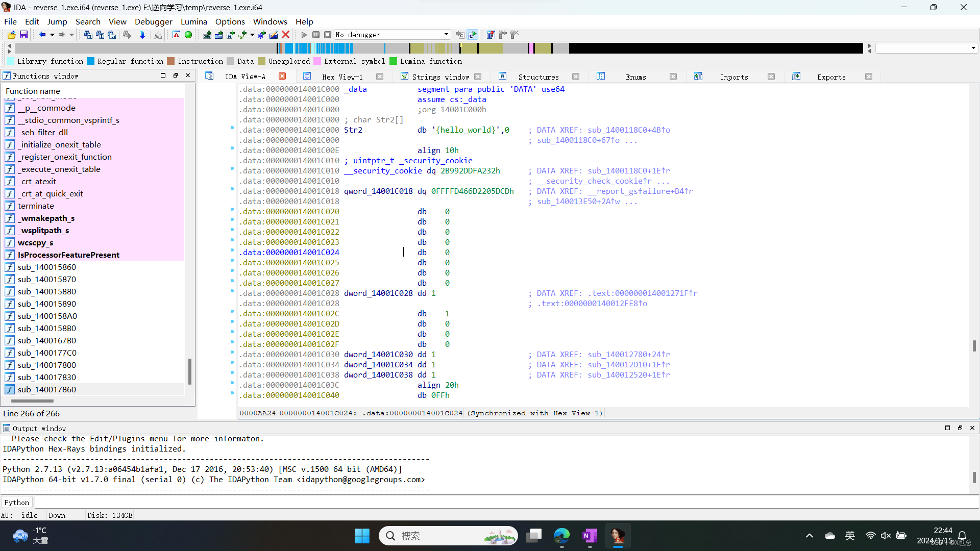Click the green circle toolbar icon
980x551 pixels.
188,35
